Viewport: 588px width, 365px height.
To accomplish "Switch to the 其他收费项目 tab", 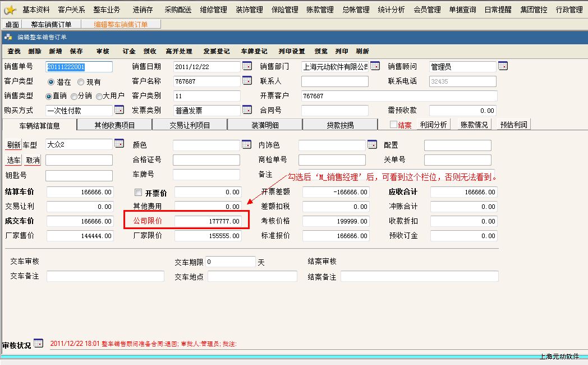I will (114, 125).
